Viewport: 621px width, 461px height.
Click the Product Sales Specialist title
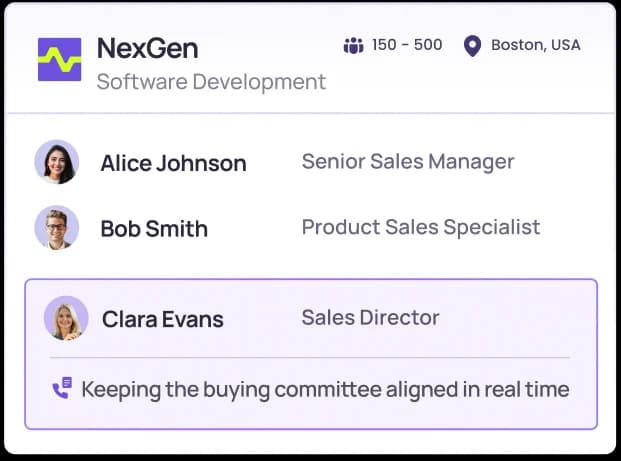[x=421, y=227]
